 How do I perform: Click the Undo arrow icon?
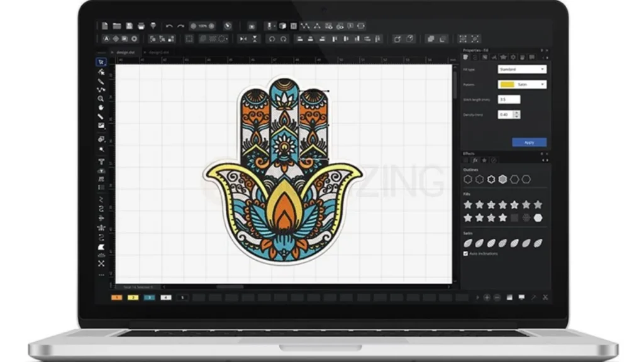tap(169, 26)
